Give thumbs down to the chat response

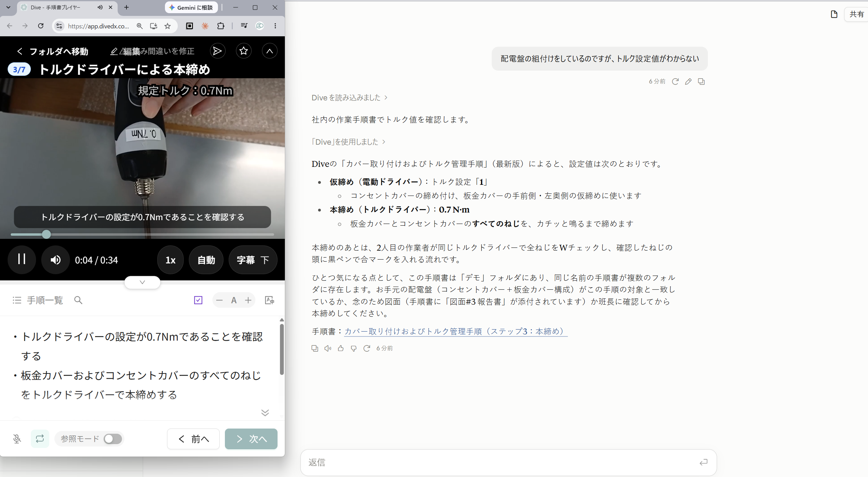(x=354, y=348)
